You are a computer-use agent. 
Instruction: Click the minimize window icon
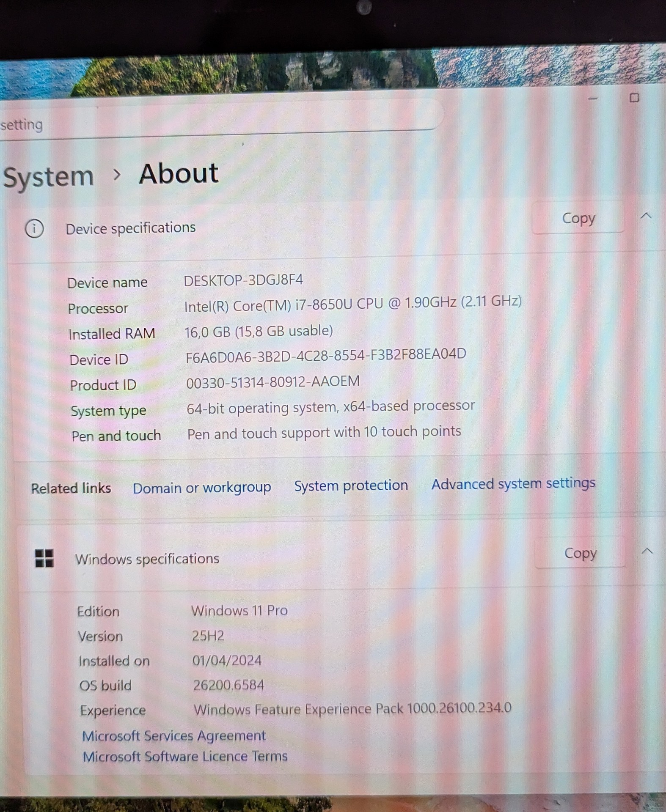pos(593,99)
